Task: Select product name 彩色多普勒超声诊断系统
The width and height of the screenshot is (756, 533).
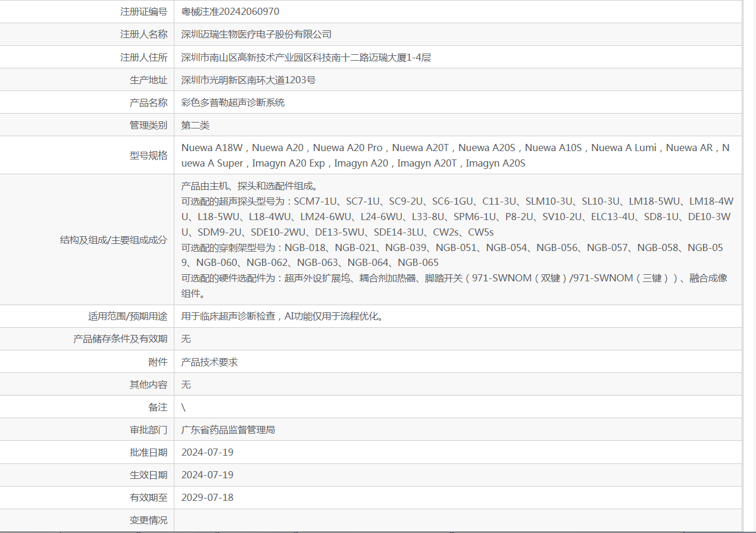Action: [x=233, y=102]
